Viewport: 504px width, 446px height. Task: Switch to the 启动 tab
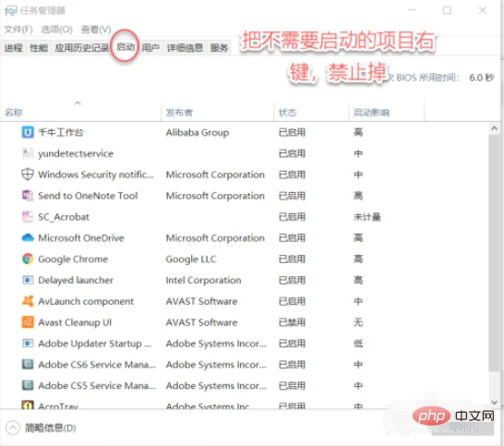tap(126, 47)
